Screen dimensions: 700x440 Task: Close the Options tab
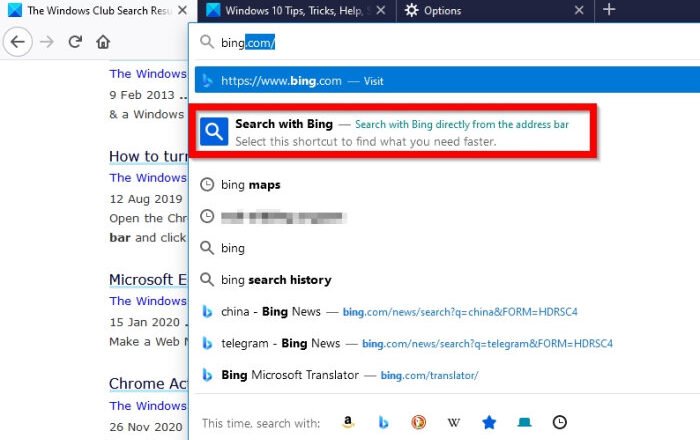(x=579, y=10)
